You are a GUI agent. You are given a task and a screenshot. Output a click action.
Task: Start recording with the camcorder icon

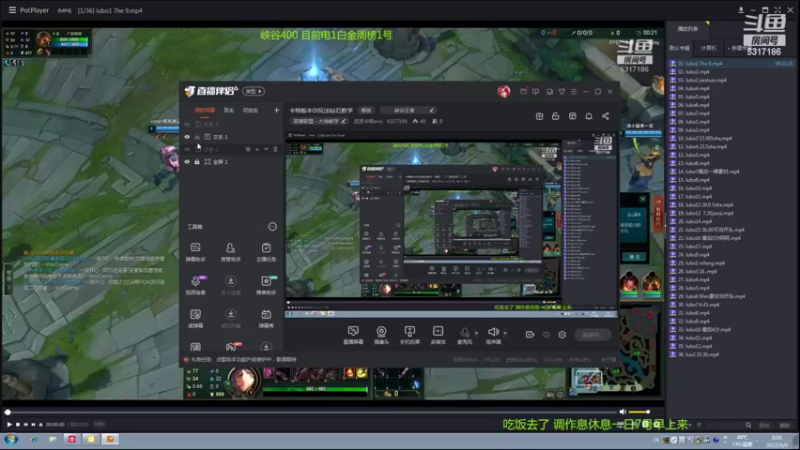(x=530, y=335)
